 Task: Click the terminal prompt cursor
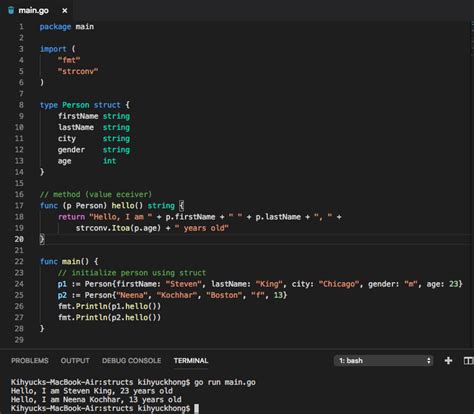[x=196, y=408]
